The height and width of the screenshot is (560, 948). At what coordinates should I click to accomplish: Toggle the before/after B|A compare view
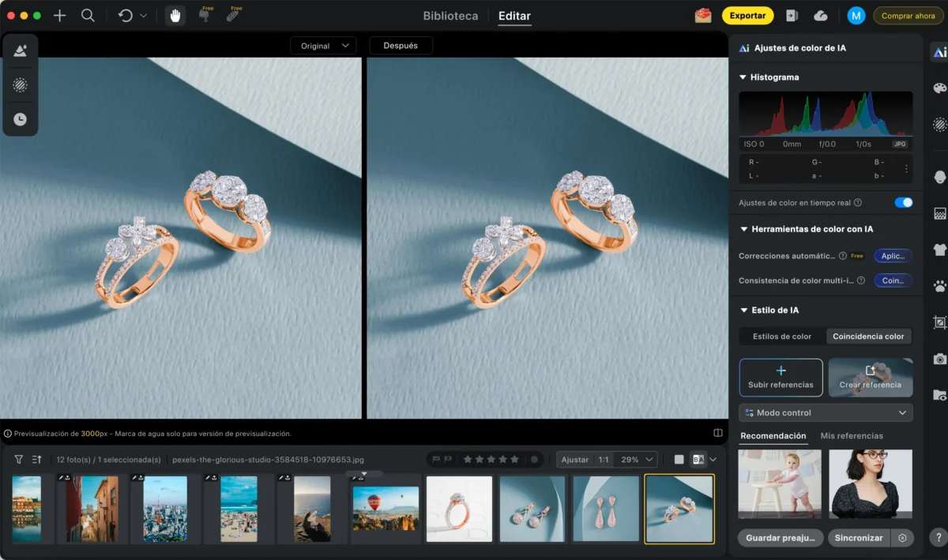(x=698, y=460)
